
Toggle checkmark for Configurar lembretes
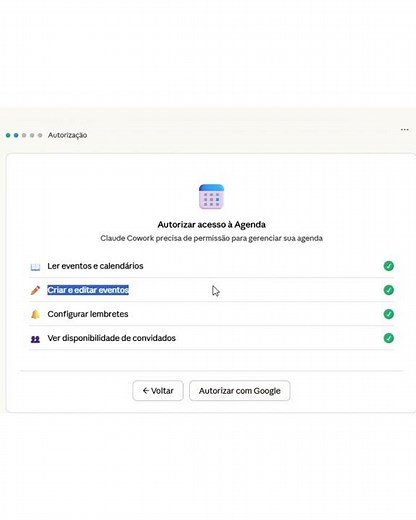click(389, 314)
